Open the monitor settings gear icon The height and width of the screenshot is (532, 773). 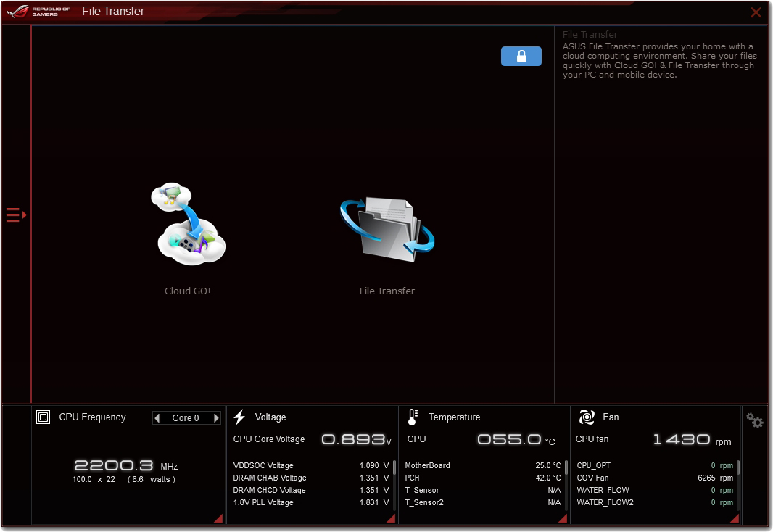pos(754,420)
